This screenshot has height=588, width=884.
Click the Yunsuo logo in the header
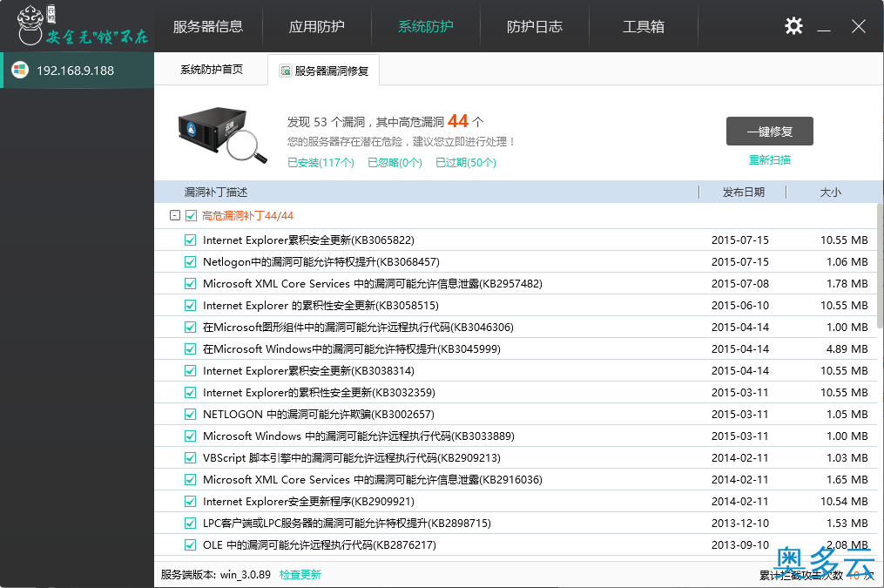pos(83,25)
